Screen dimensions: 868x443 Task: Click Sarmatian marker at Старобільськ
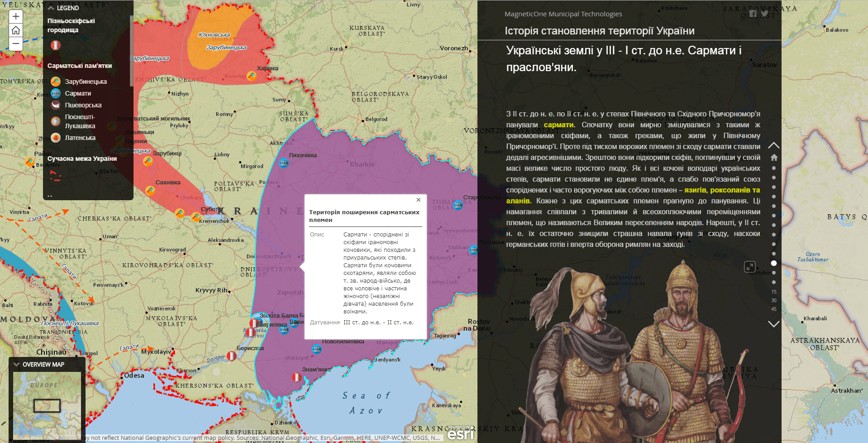(458, 205)
